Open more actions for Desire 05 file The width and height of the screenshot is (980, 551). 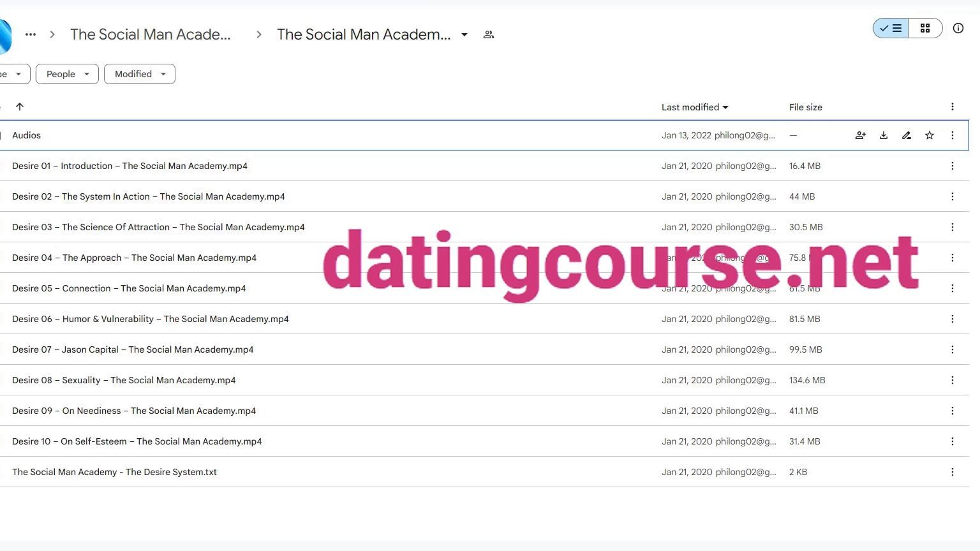click(x=953, y=288)
